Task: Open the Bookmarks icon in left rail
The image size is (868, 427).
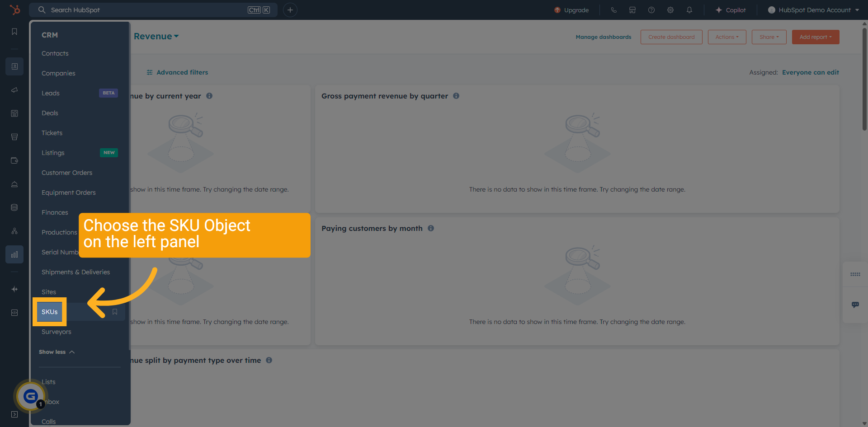Action: [x=14, y=32]
